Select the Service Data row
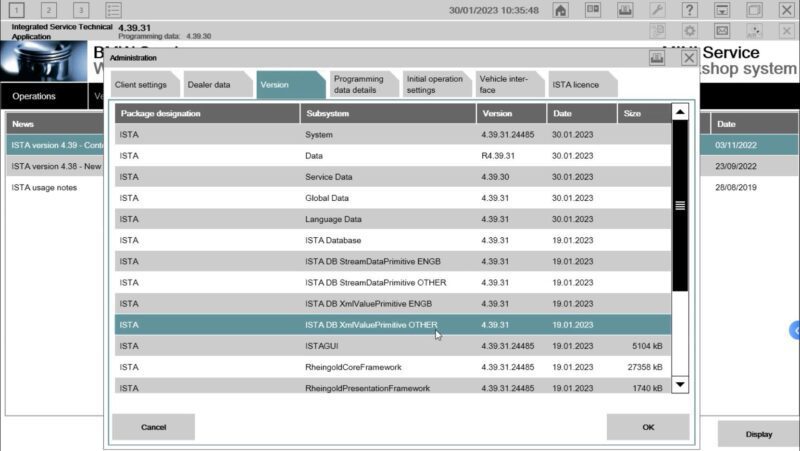Viewport: 800px width, 451px height. pyautogui.click(x=393, y=177)
